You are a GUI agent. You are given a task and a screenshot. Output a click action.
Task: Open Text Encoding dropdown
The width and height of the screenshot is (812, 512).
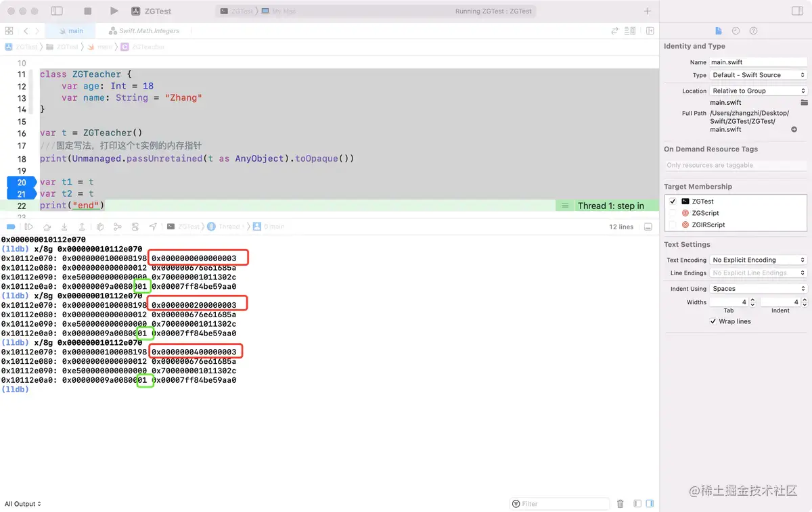click(x=758, y=260)
